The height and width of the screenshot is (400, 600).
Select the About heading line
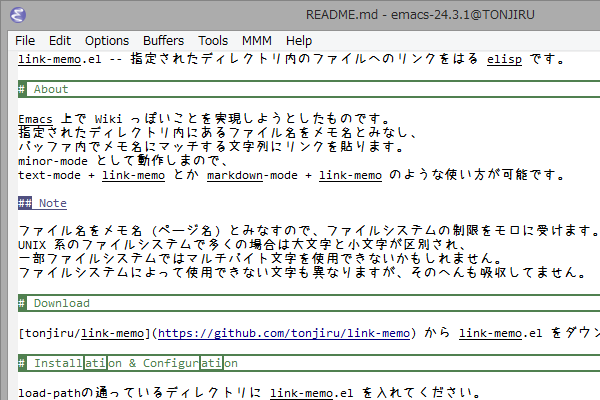(x=309, y=89)
